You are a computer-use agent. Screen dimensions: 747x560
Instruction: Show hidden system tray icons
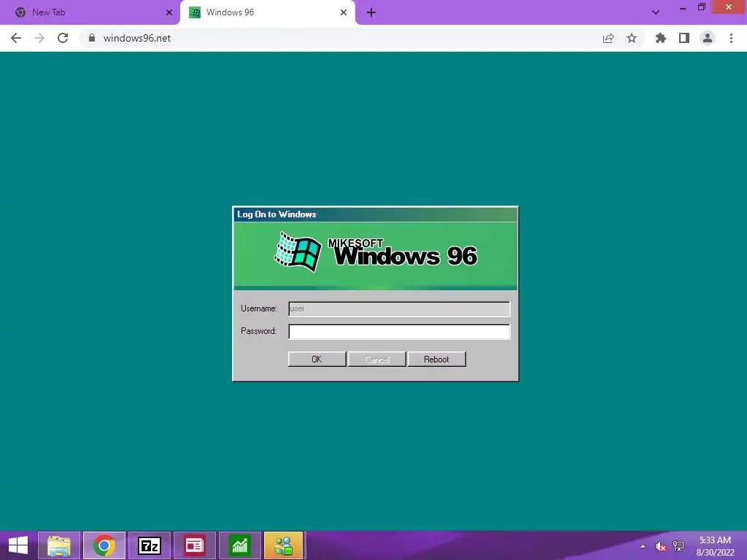point(643,546)
